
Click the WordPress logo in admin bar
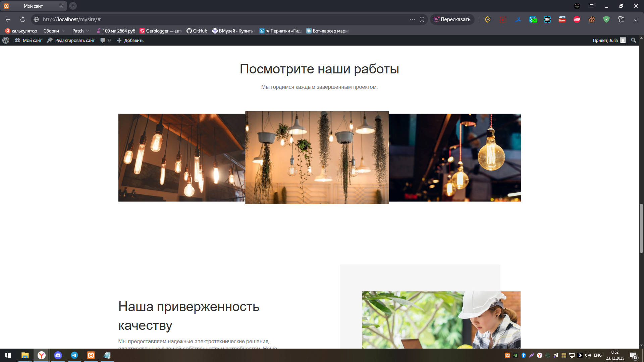click(6, 40)
